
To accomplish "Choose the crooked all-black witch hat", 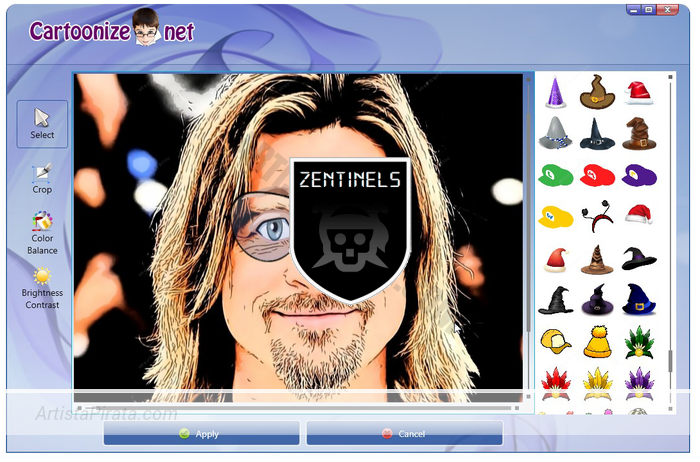I will coord(555,300).
